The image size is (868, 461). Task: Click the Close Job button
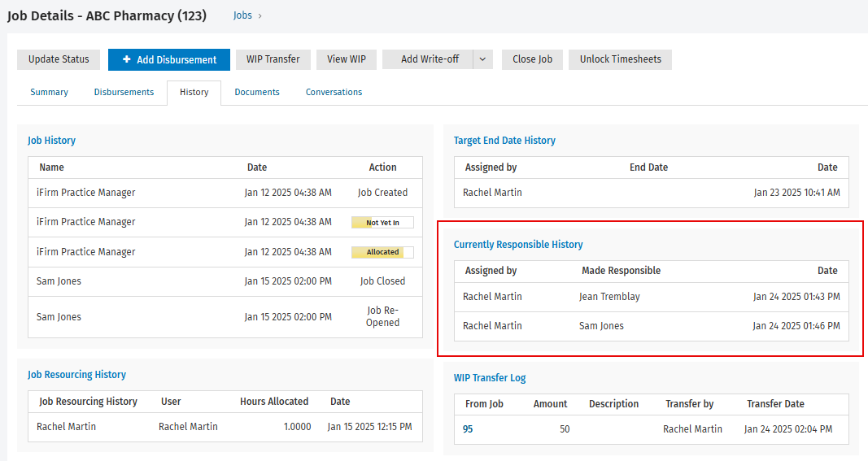coord(532,59)
